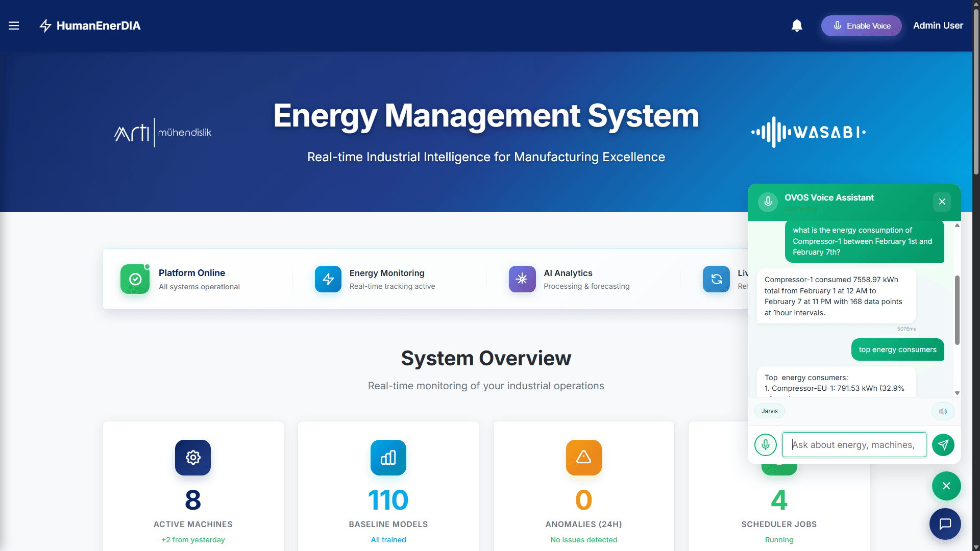
Task: Open the chat bubble assistant launcher
Action: point(945,524)
